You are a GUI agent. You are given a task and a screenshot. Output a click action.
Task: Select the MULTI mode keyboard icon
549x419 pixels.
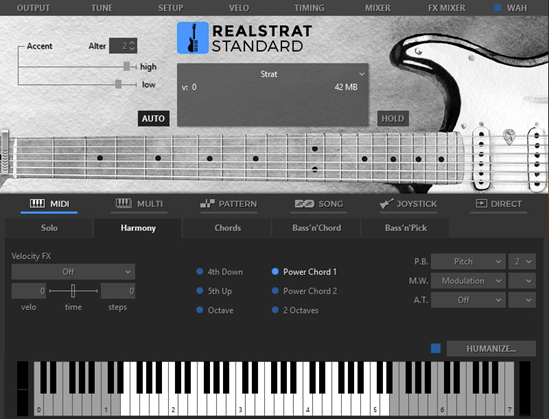(x=124, y=203)
